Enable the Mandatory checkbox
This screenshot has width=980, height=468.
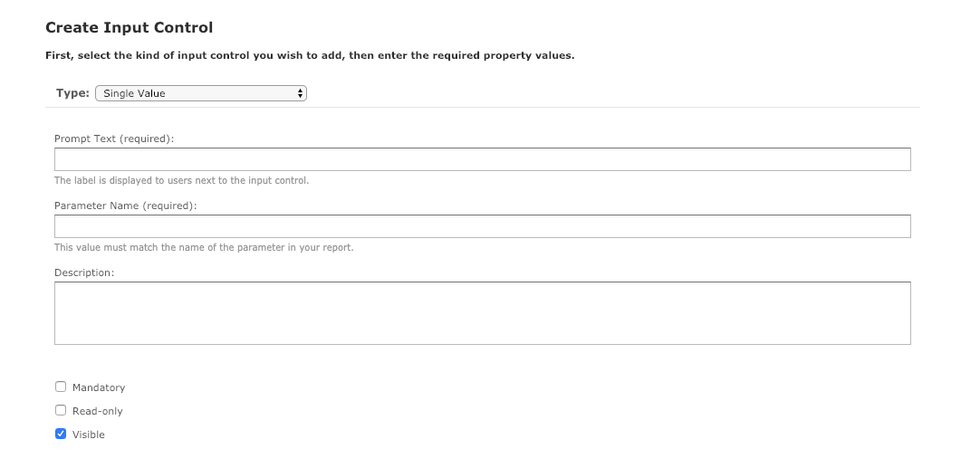(x=61, y=387)
